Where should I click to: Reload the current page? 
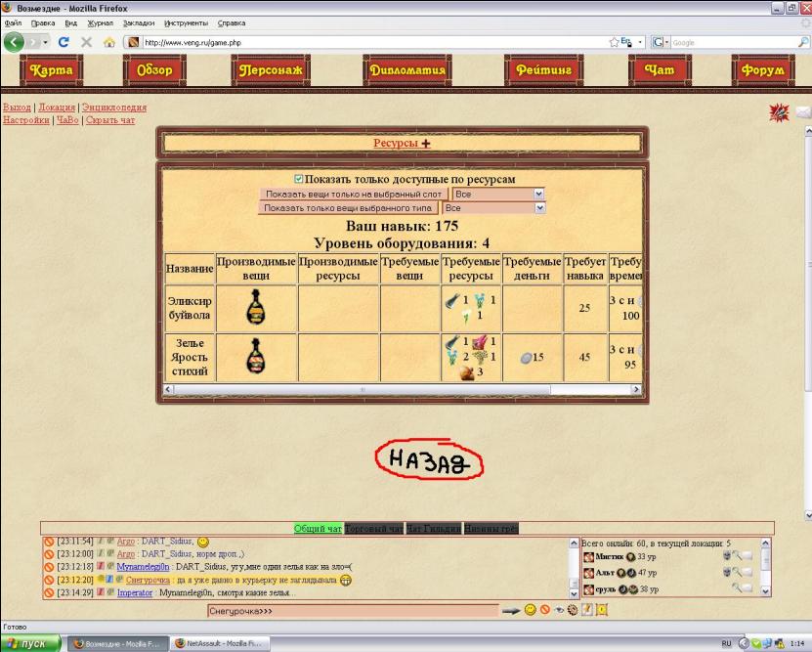[64, 42]
